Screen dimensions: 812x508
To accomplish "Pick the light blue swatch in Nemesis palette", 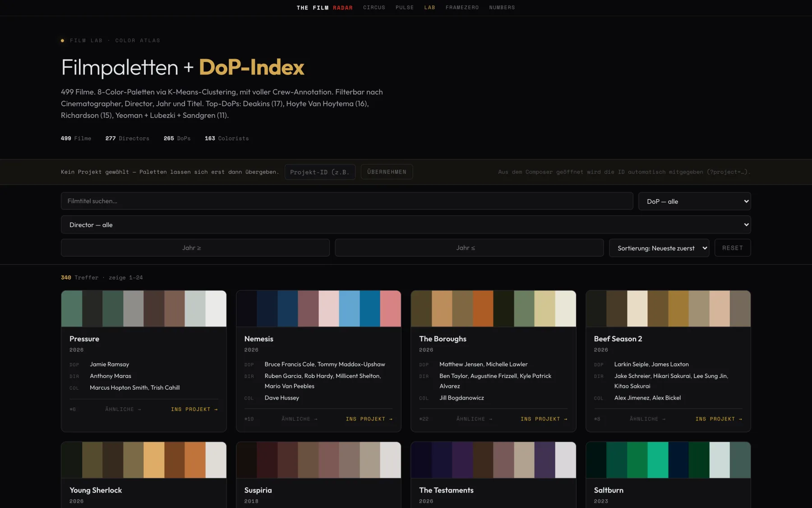I will click(x=349, y=308).
